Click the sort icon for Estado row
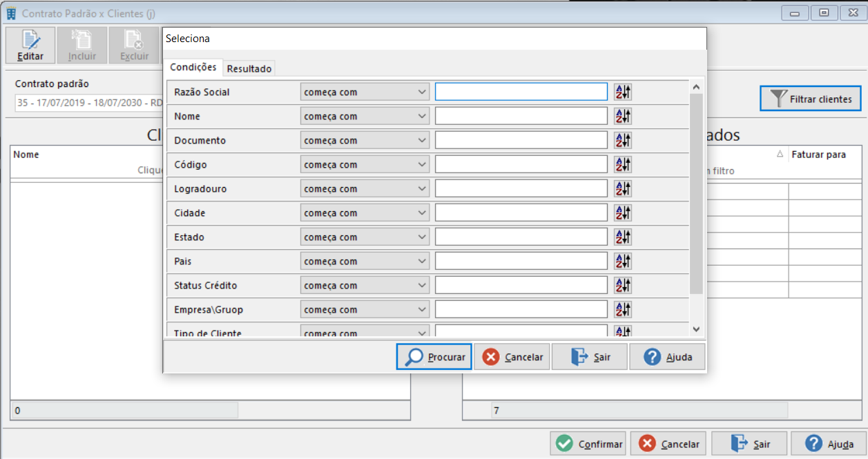 623,237
